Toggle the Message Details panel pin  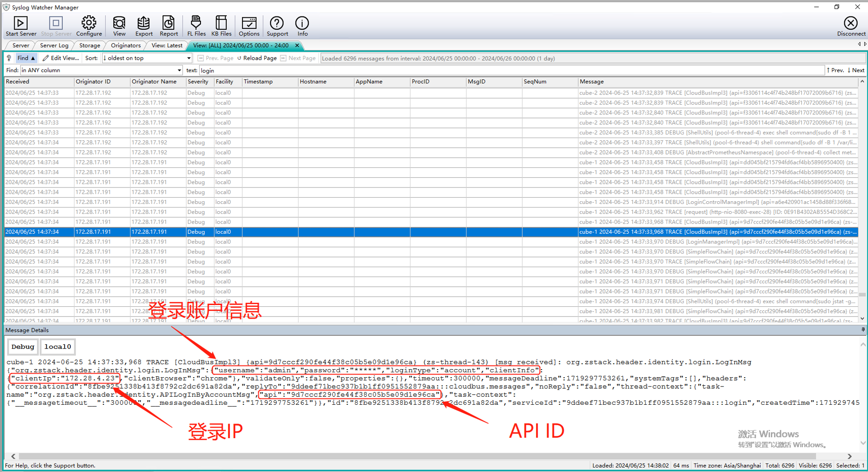click(x=863, y=330)
